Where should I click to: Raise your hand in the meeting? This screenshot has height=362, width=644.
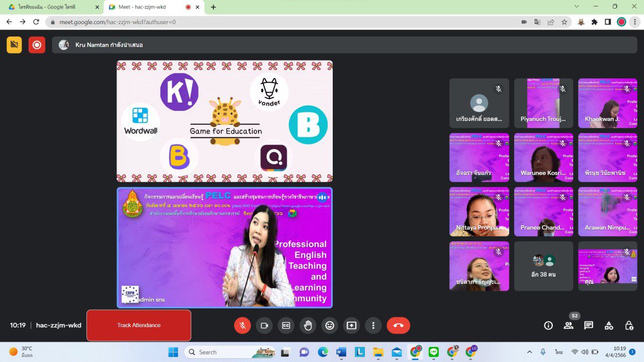click(x=308, y=325)
